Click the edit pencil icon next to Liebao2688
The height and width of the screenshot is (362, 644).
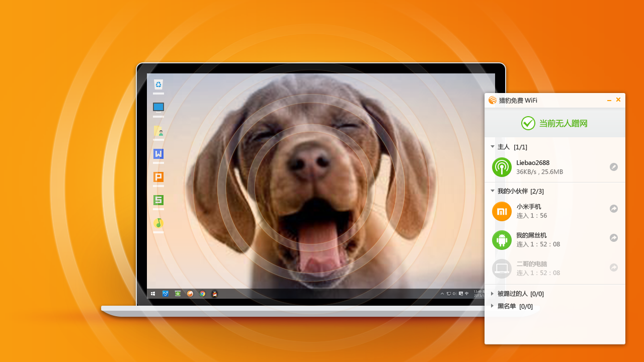click(x=614, y=167)
